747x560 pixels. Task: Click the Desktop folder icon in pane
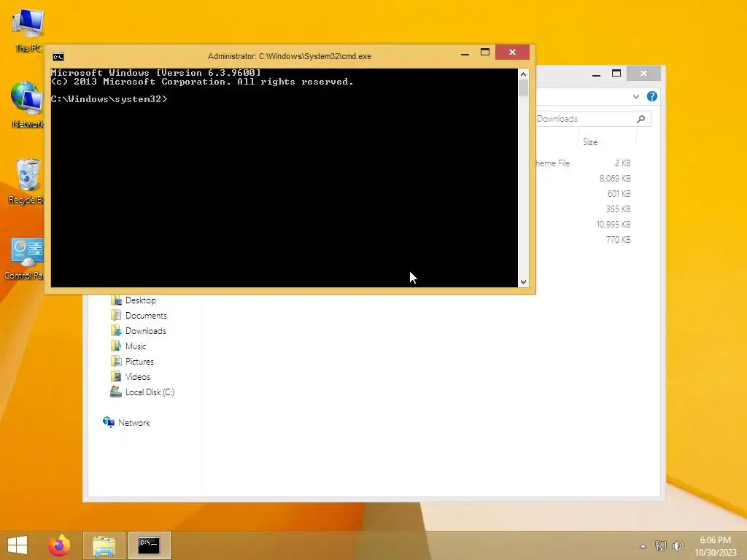click(x=116, y=300)
